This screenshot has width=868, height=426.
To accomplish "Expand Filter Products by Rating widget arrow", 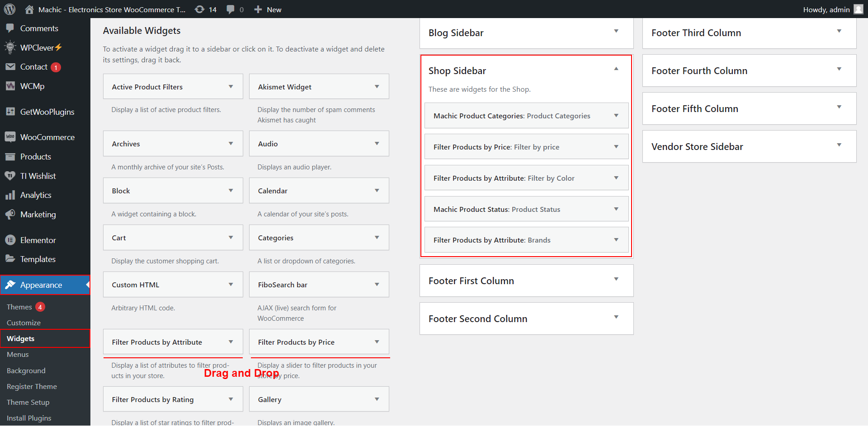I will click(x=231, y=399).
